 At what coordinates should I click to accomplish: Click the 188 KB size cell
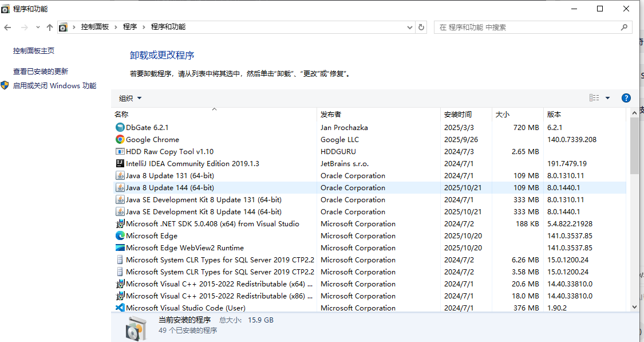(x=527, y=224)
